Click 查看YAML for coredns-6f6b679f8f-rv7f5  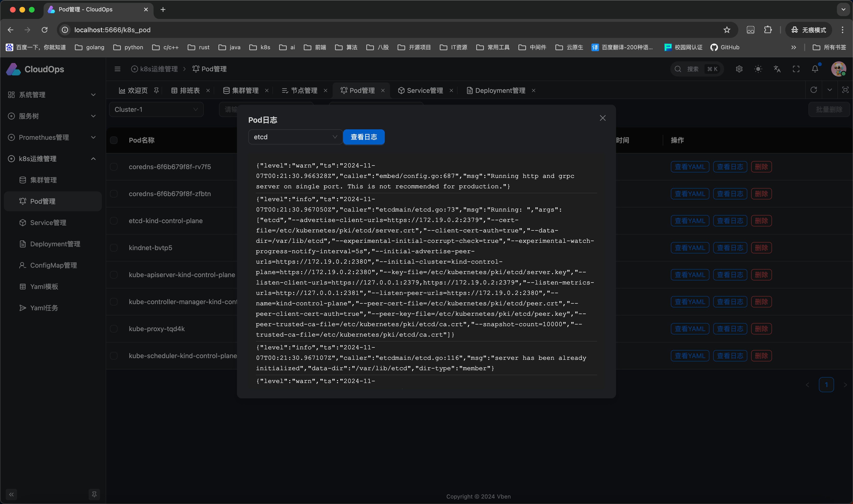pos(690,167)
